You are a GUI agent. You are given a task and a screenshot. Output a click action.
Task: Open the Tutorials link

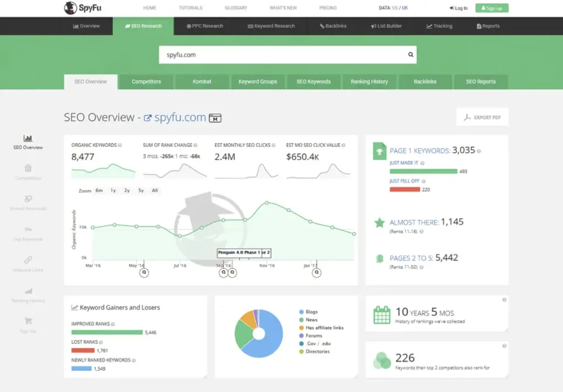point(191,8)
